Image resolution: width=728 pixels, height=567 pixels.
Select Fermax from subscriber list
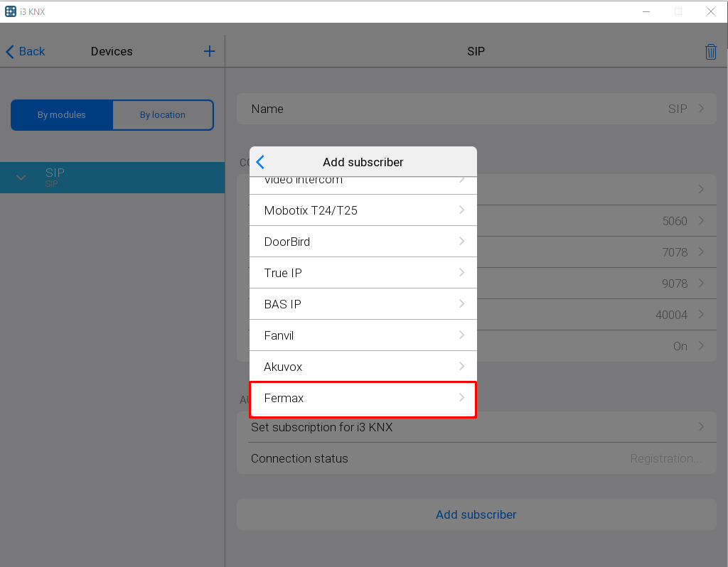pos(363,399)
